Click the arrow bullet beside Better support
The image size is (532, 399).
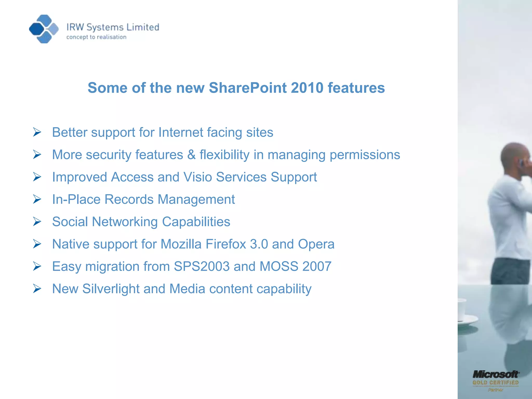37,132
